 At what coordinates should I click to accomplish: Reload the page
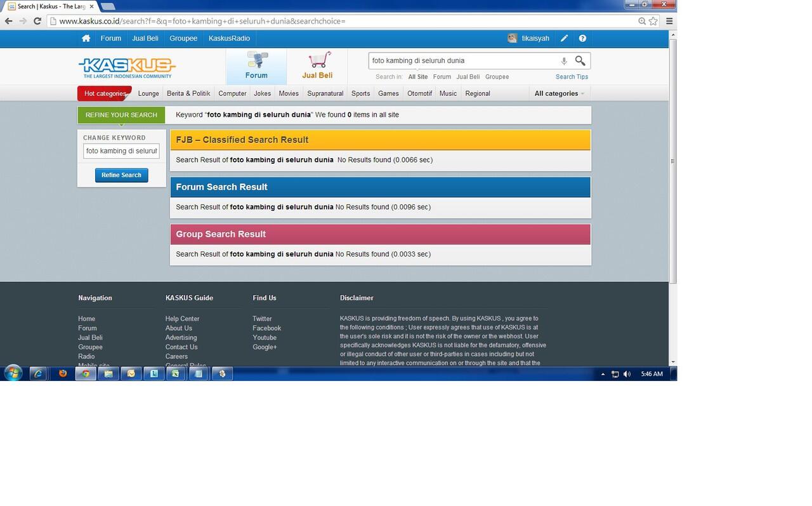point(37,21)
